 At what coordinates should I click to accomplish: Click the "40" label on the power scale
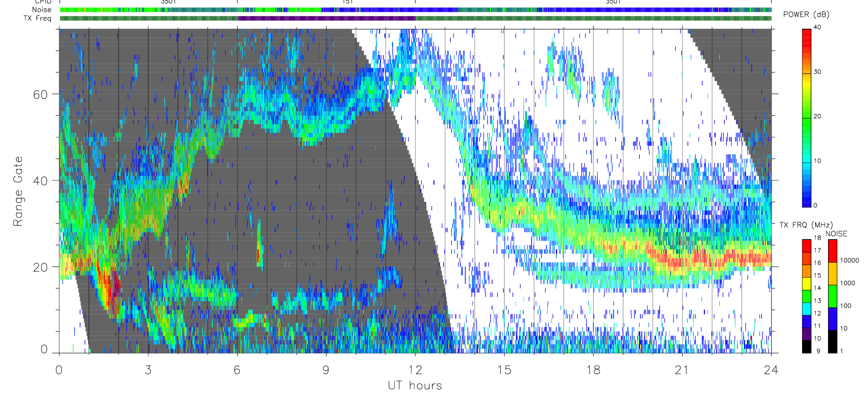817,27
